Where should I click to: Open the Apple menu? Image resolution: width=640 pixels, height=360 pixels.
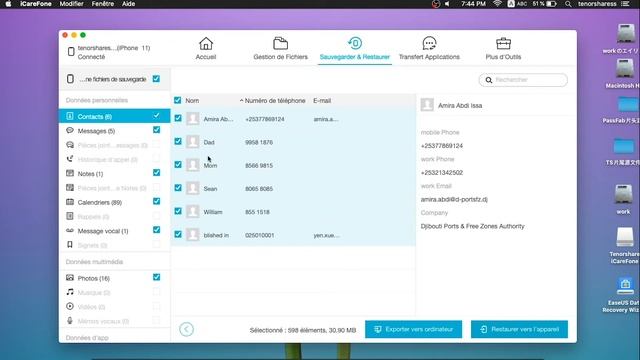(x=8, y=4)
